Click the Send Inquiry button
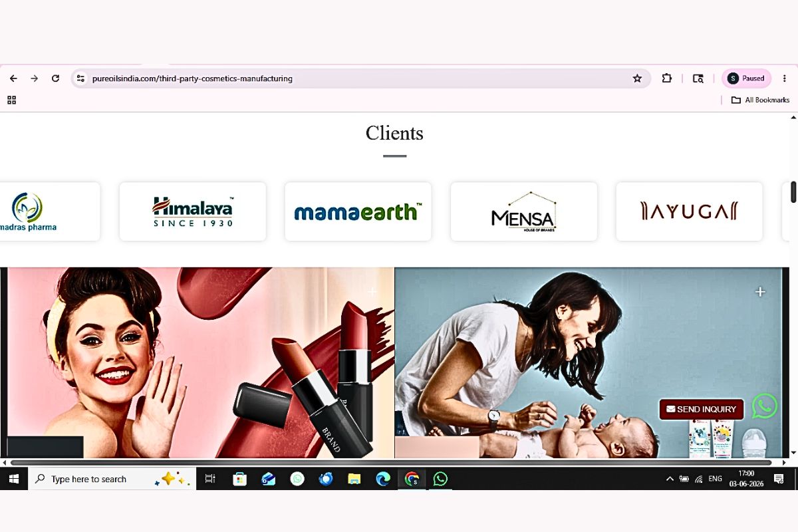The width and height of the screenshot is (798, 532). click(702, 409)
